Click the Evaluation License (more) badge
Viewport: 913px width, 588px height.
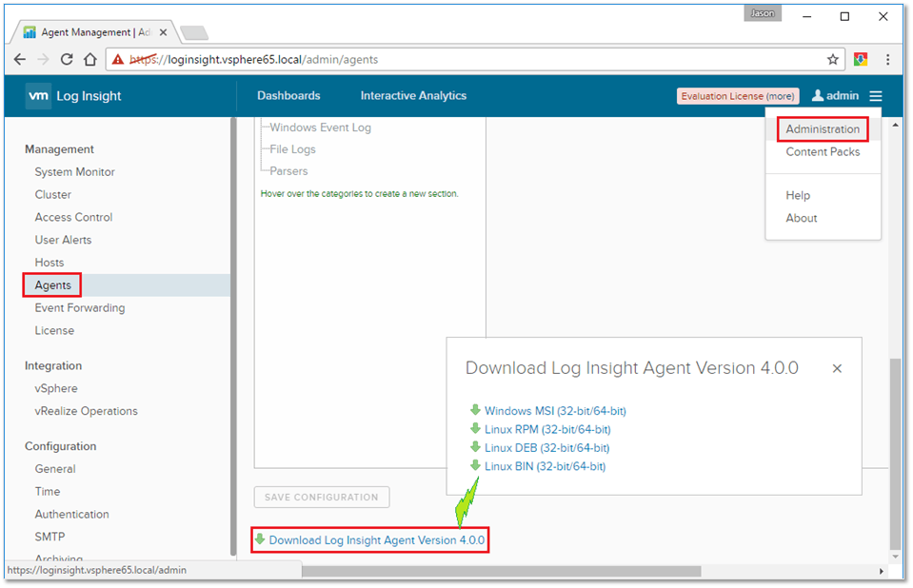click(x=738, y=96)
